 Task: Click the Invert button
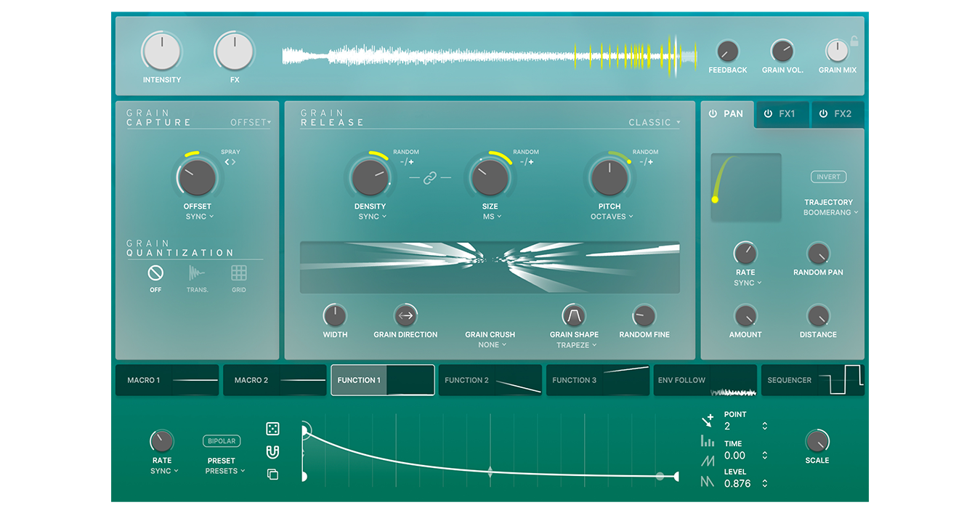pos(828,177)
